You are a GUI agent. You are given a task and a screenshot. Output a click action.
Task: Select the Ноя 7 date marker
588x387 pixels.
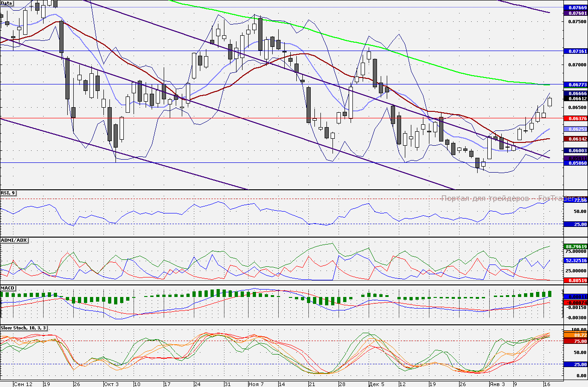[256, 384]
